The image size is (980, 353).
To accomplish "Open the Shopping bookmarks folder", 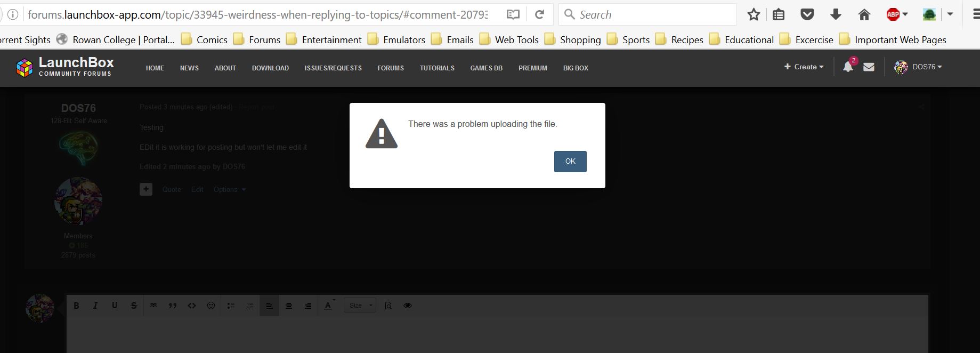I will coord(573,39).
